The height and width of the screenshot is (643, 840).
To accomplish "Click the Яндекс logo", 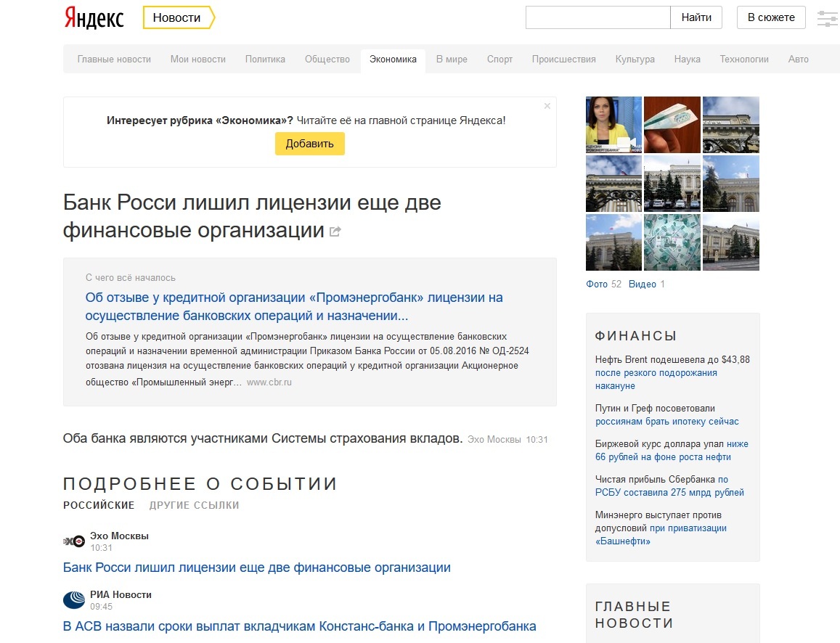I will (94, 17).
